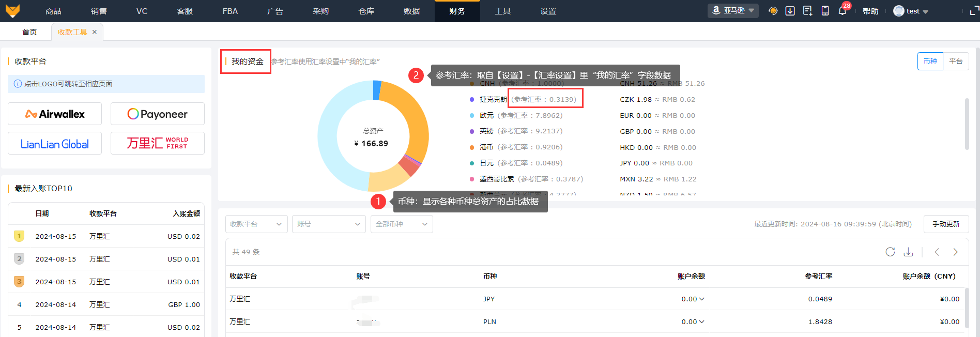Open the 数据 menu
Image resolution: width=980 pixels, height=337 pixels.
412,11
